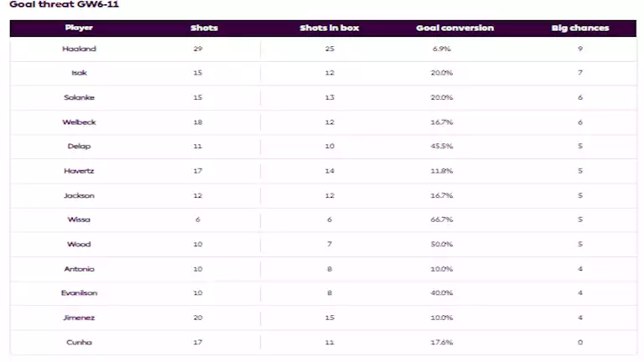
Task: Select the Cunha player name
Action: 80,342
